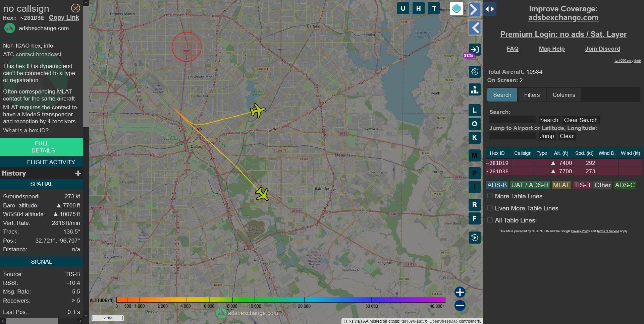
Task: Check the All Table Lines checkbox
Action: coord(490,220)
